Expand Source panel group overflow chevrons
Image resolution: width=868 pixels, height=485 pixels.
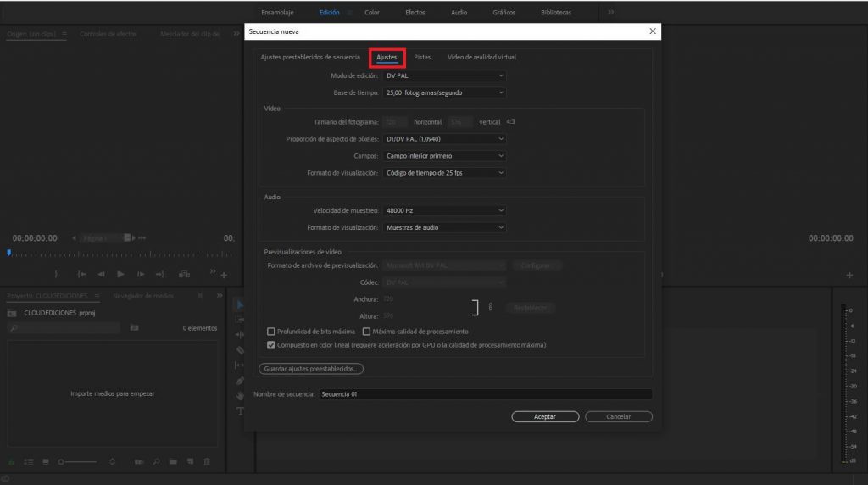236,34
